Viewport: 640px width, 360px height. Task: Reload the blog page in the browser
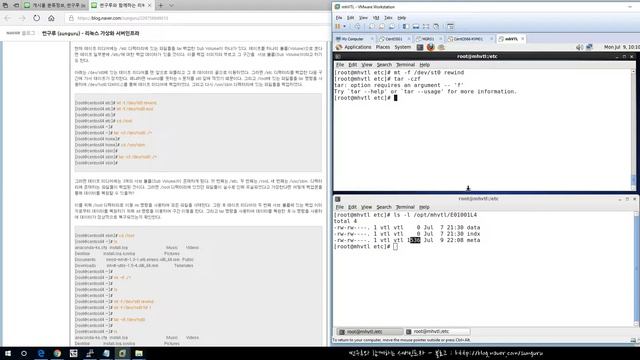37,18
